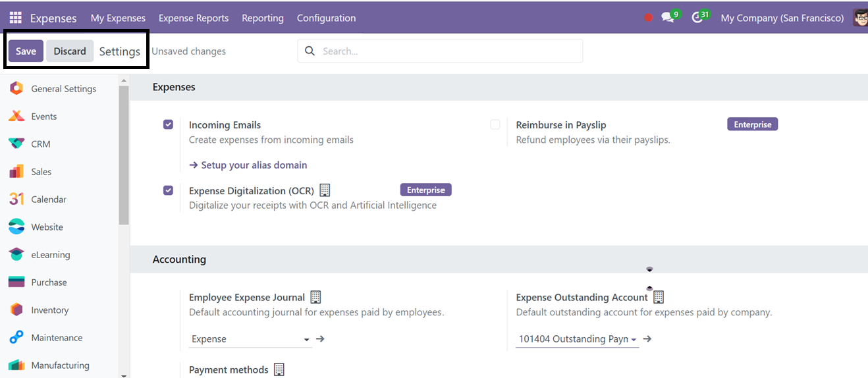The height and width of the screenshot is (378, 868).
Task: Disable the Incoming Emails checkbox
Action: pyautogui.click(x=168, y=124)
